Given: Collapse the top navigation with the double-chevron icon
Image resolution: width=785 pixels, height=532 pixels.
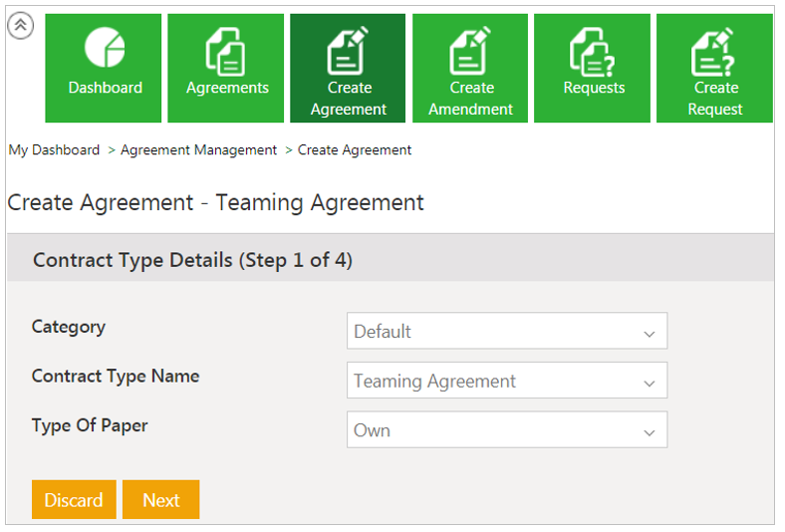Looking at the screenshot, I should pos(20,26).
